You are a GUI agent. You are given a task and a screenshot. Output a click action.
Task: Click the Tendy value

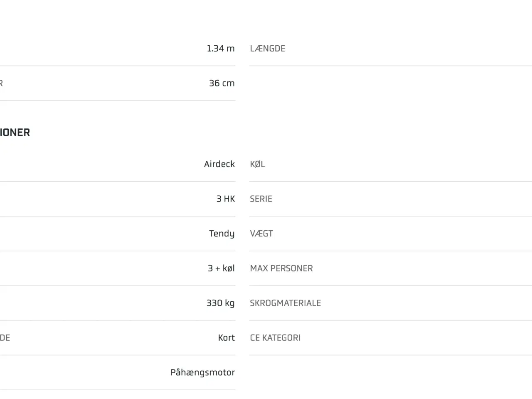(x=222, y=234)
